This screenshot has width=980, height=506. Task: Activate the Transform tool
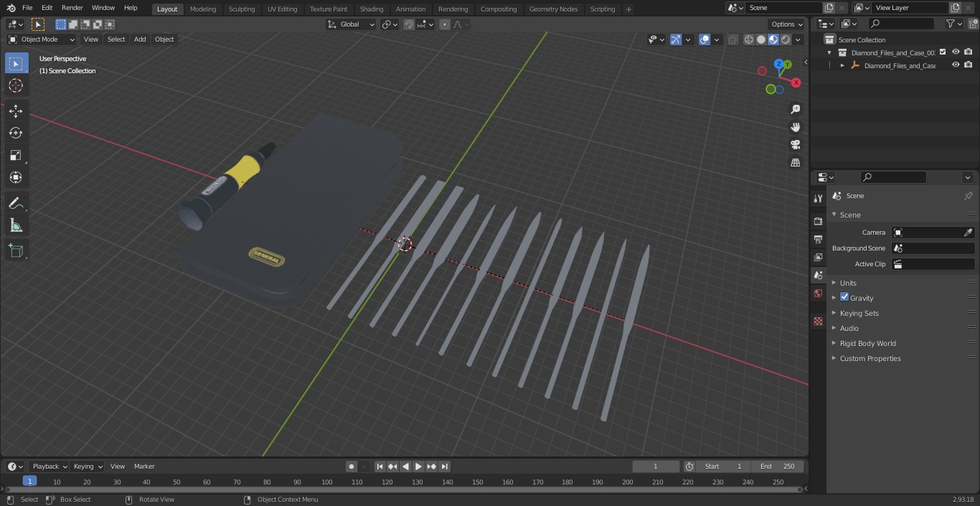tap(16, 177)
